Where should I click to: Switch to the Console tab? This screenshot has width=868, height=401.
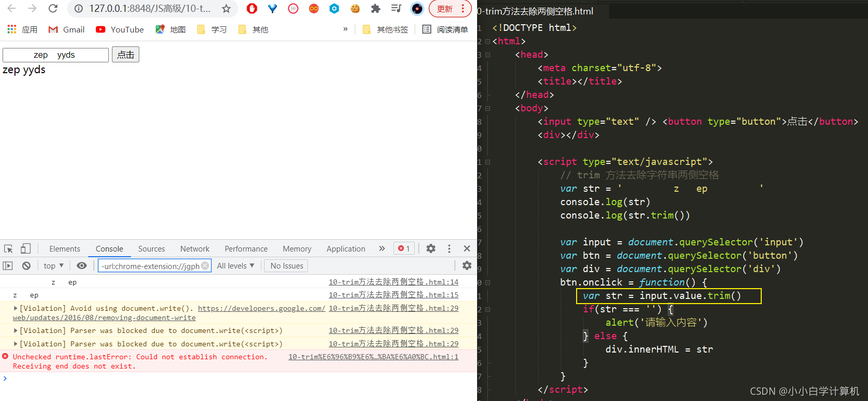tap(109, 248)
